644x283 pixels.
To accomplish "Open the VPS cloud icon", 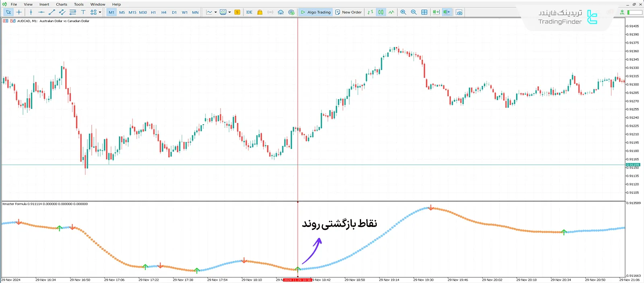I will 281,12.
